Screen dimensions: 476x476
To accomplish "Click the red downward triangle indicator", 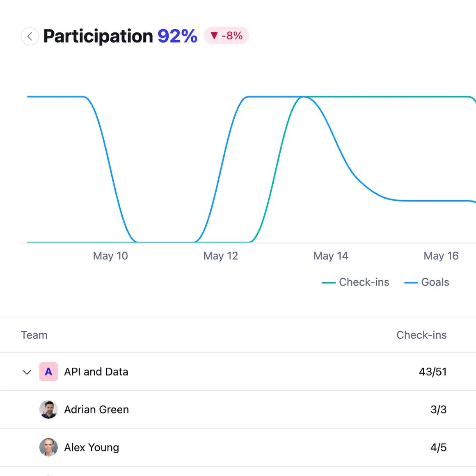I will click(214, 36).
